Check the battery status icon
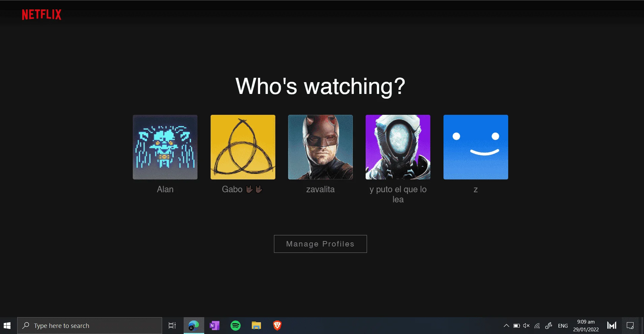This screenshot has width=644, height=334. click(x=517, y=326)
